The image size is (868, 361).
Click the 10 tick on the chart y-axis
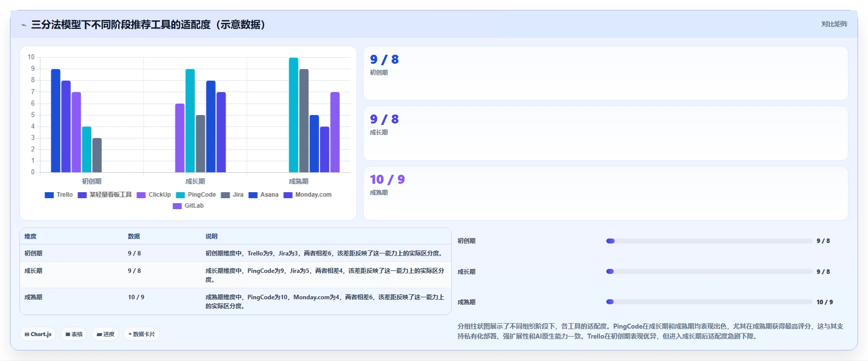pyautogui.click(x=31, y=57)
